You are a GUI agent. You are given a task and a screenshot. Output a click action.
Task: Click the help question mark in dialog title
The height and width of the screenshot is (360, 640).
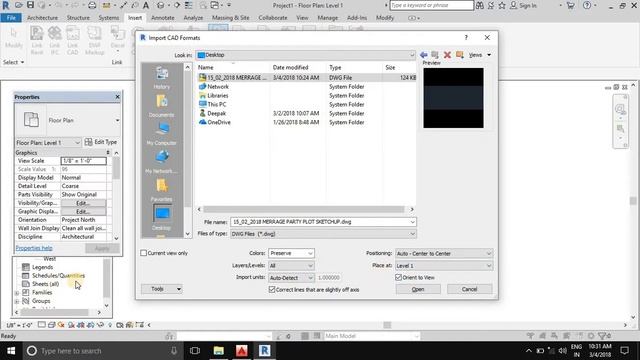tap(466, 38)
